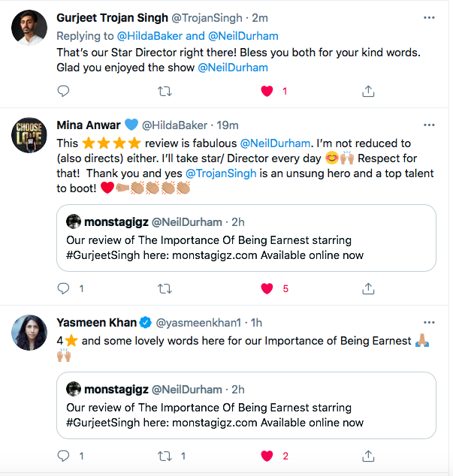Share Gurjeet Trojan Singh's tweet

368,91
